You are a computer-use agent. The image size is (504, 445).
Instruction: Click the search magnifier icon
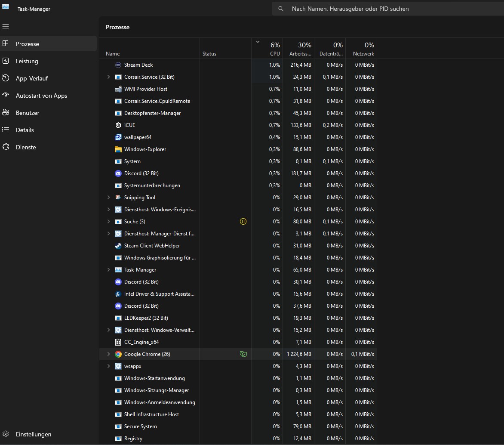281,9
